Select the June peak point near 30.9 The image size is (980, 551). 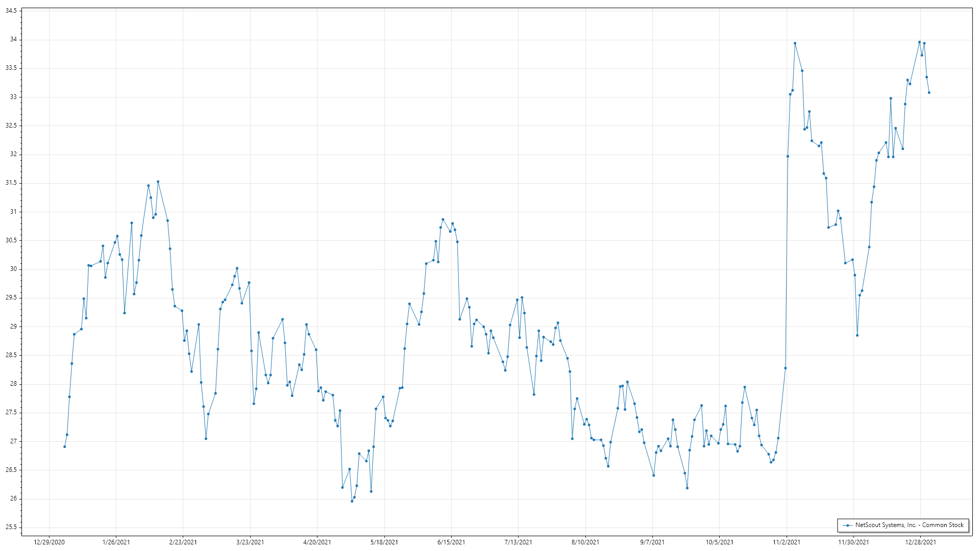click(443, 219)
